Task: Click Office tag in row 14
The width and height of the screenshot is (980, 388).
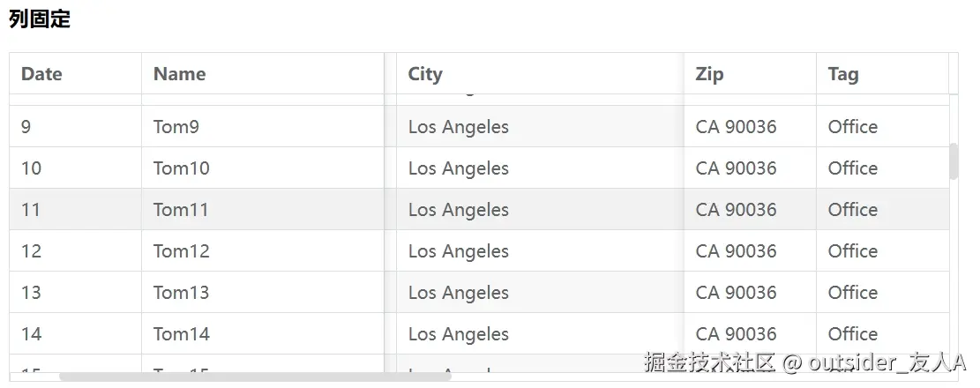Action: (852, 333)
